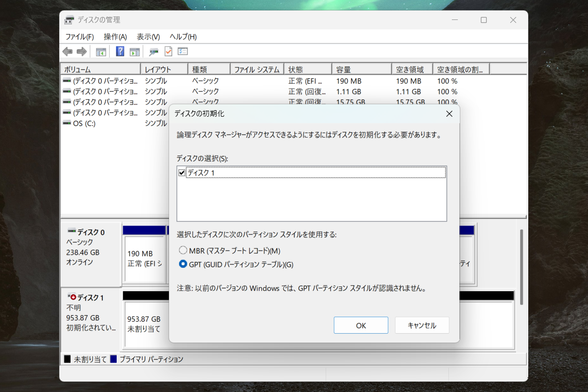Toggle the console tree pane icon
Image resolution: width=588 pixels, height=392 pixels.
pos(100,51)
